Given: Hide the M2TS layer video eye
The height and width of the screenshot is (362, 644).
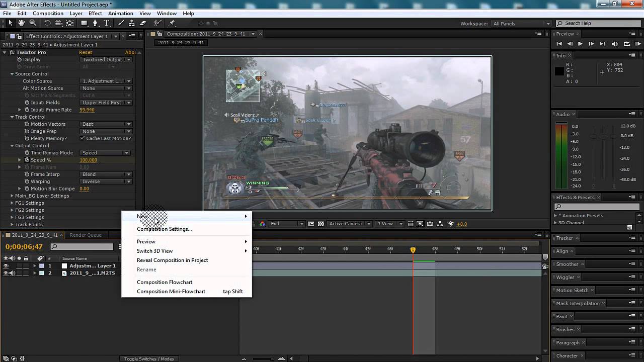Looking at the screenshot, I should [x=6, y=273].
